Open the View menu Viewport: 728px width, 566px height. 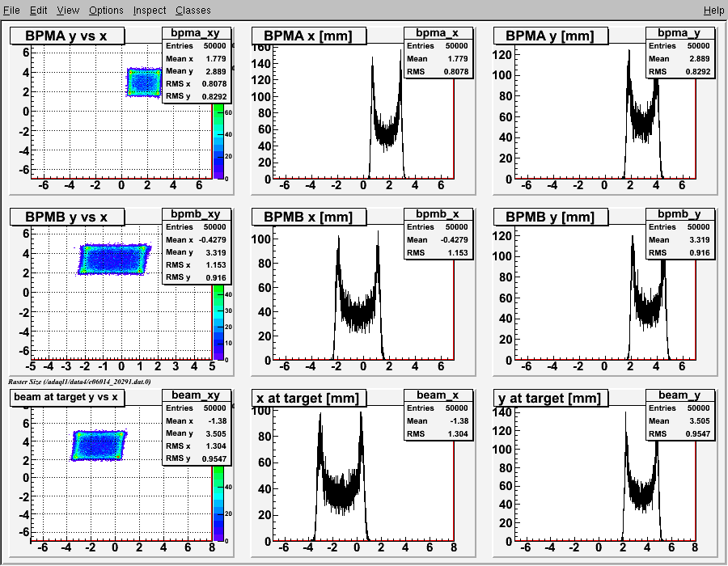click(68, 10)
